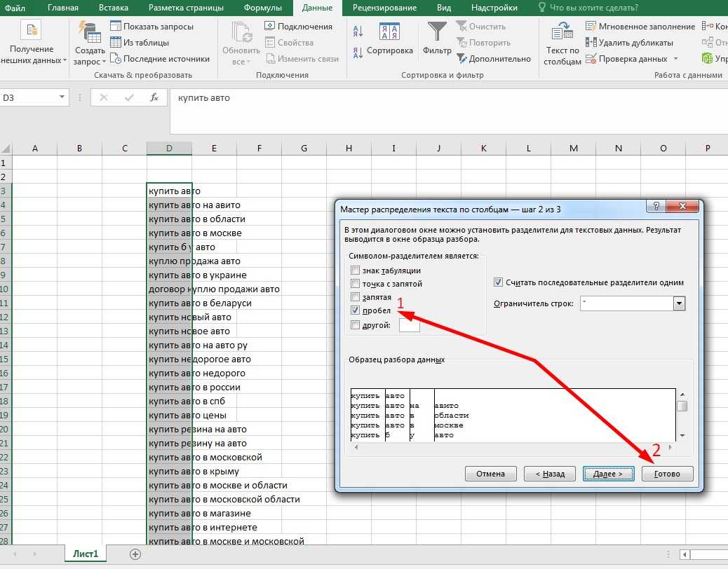The width and height of the screenshot is (728, 569).
Task: Click the Show Queries icon
Action: pyautogui.click(x=116, y=27)
